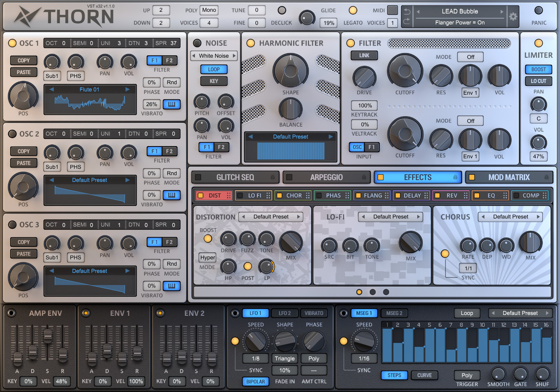Click the Effects lock icon
This screenshot has width=560, height=392.
[455, 177]
